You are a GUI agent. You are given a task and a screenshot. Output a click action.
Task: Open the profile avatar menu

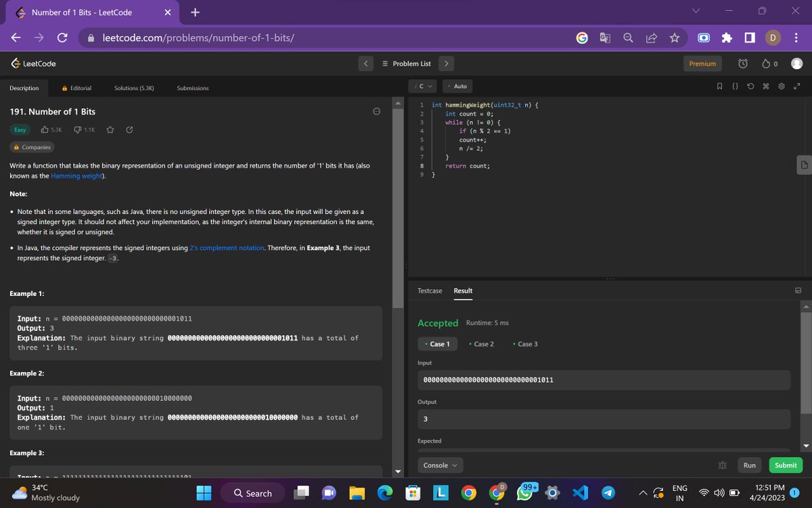pyautogui.click(x=796, y=64)
